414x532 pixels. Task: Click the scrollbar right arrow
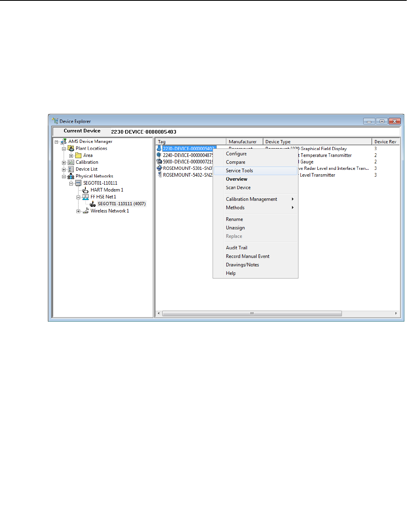[x=396, y=313]
